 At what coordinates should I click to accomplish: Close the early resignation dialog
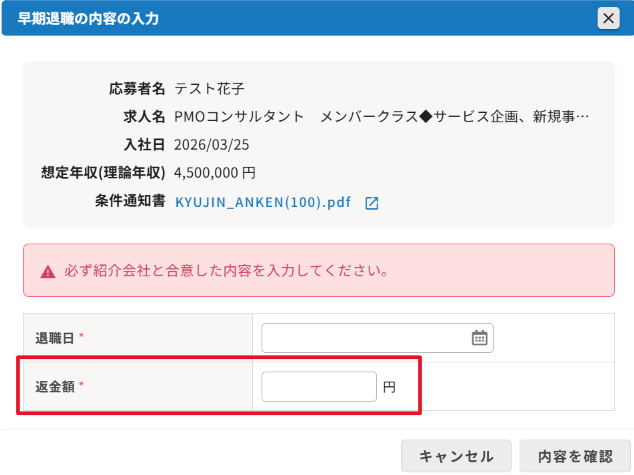(607, 18)
